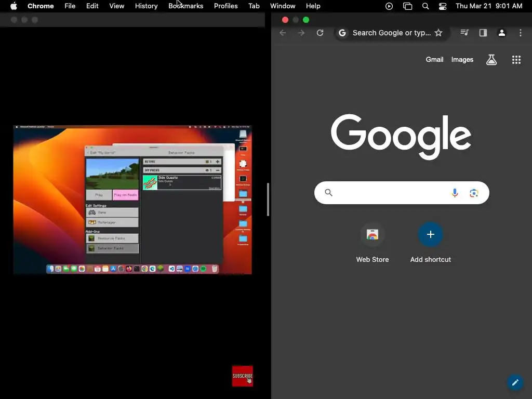Image resolution: width=532 pixels, height=399 pixels.
Task: Focus the Chrome address bar
Action: click(x=392, y=33)
